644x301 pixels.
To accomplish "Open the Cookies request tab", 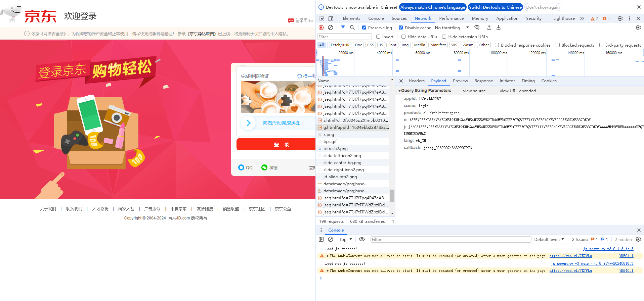I will (x=549, y=81).
